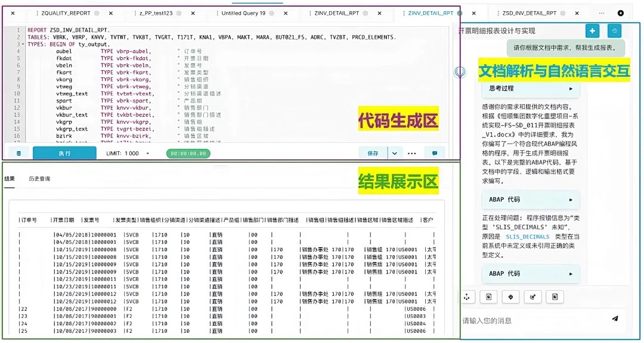Viewport: 644px width, 343px height.
Task: Expand the 思考过程 section
Action: pyautogui.click(x=530, y=89)
